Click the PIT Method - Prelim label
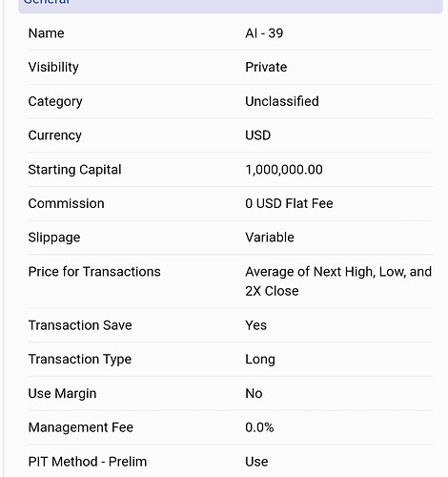This screenshot has width=448, height=477. point(88,462)
